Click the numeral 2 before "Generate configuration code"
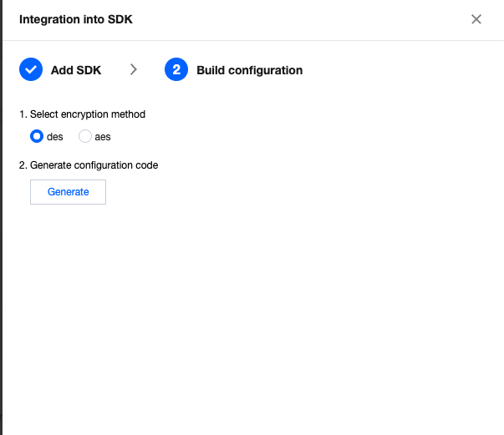 (x=22, y=165)
